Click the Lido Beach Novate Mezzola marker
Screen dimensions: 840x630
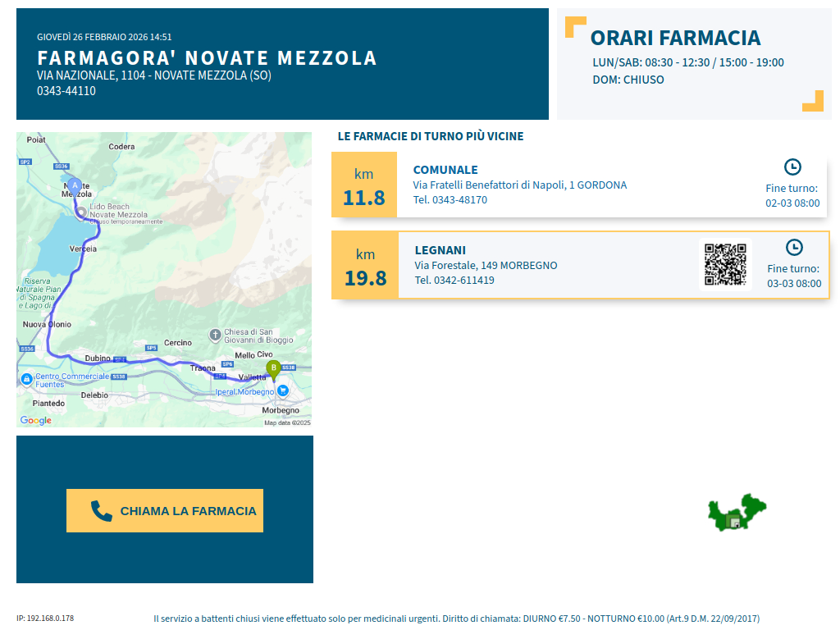pyautogui.click(x=81, y=213)
